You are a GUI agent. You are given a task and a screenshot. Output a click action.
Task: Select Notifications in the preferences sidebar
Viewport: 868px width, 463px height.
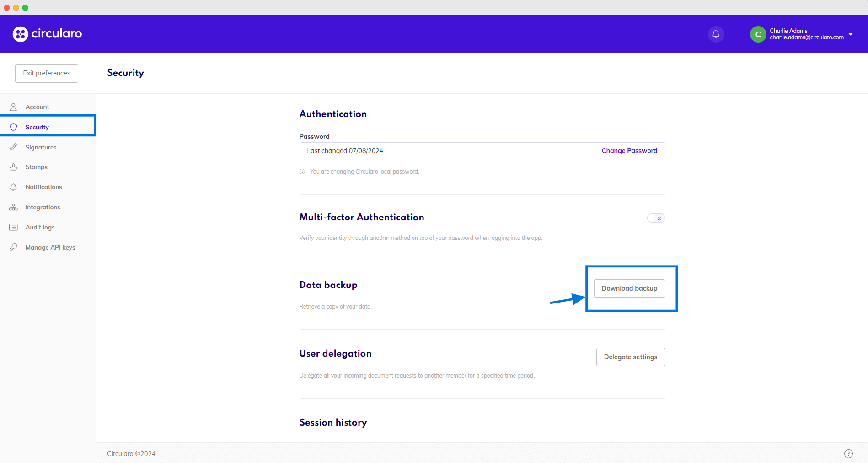pos(43,187)
